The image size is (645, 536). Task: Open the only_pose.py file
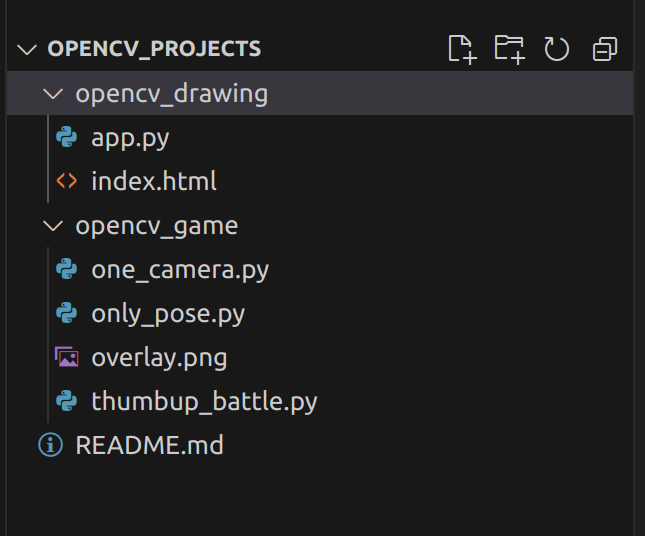[168, 314]
